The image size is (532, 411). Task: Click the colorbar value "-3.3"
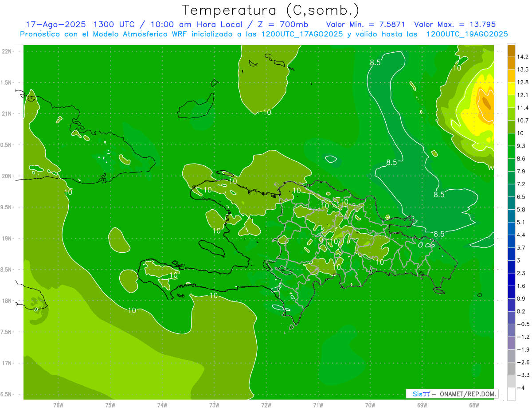coord(523,375)
